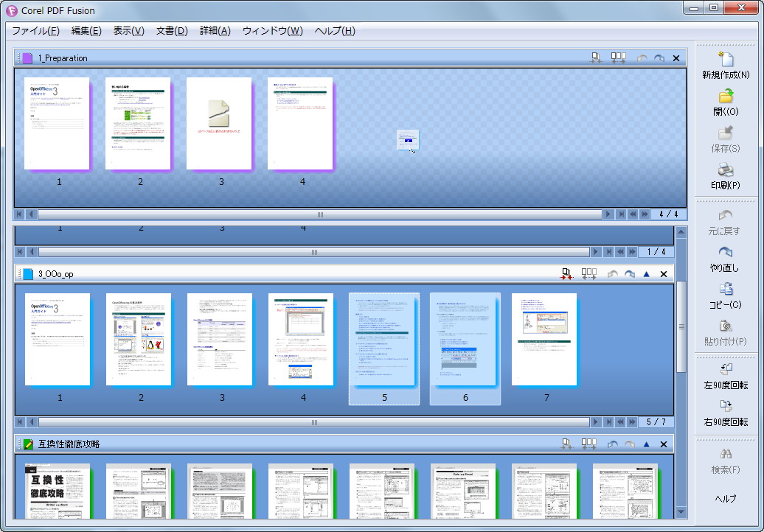Image resolution: width=764 pixels, height=532 pixels.
Task: Select page 4 thumbnail in 1_Preparation
Action: pyautogui.click(x=300, y=124)
